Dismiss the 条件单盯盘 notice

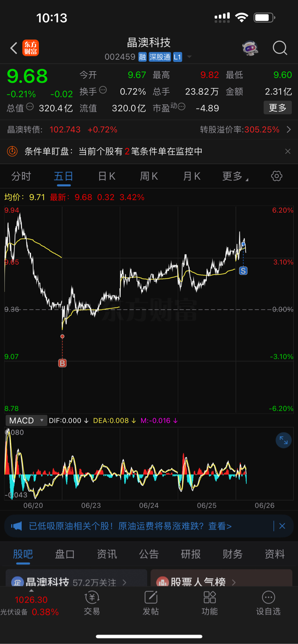pos(288,151)
